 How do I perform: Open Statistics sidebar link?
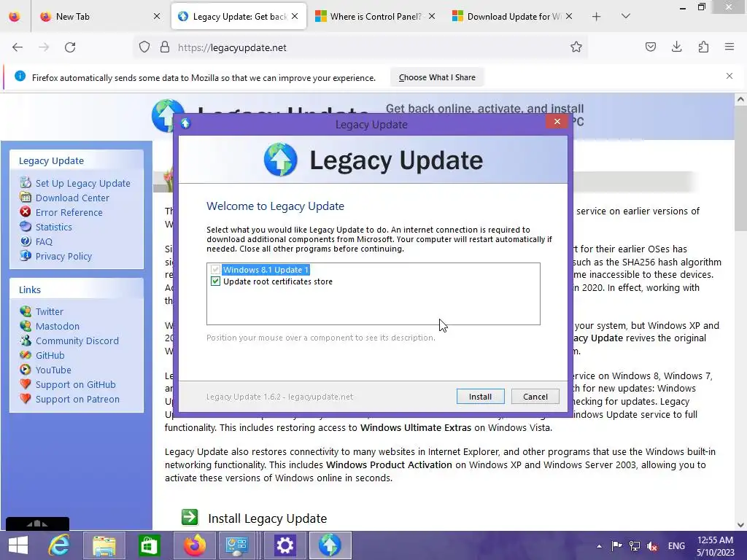click(53, 227)
